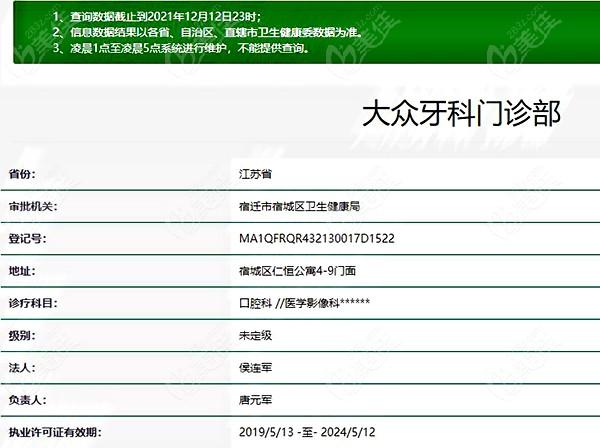This screenshot has height=448, width=600.
Task: Click the 审批机关 label
Action: pos(33,207)
